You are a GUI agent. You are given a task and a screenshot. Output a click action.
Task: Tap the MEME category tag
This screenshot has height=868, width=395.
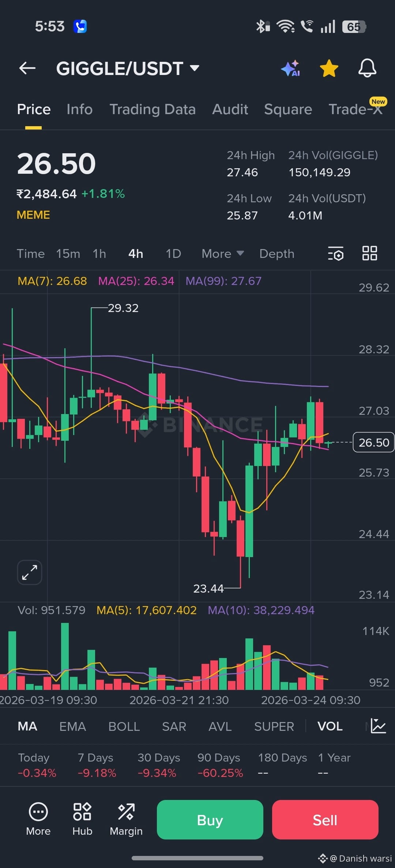coord(33,215)
